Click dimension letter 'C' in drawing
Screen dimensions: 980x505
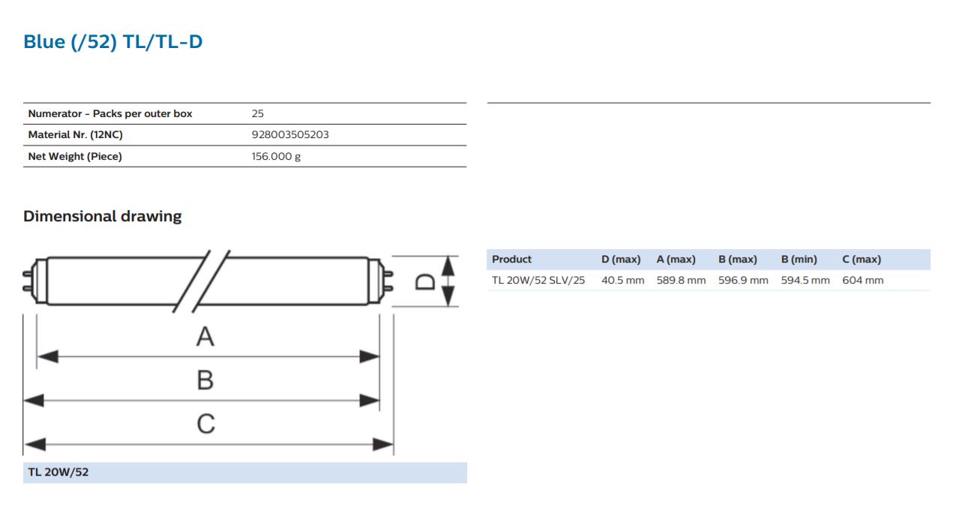[205, 424]
